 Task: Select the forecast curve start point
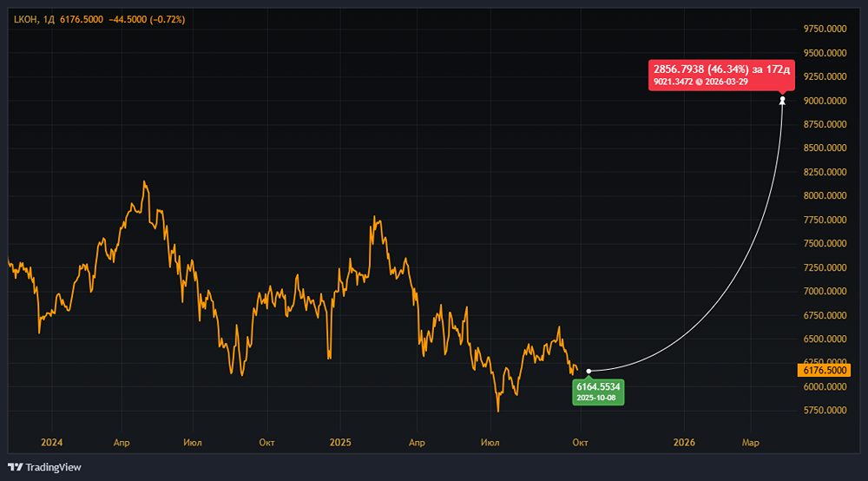[589, 371]
